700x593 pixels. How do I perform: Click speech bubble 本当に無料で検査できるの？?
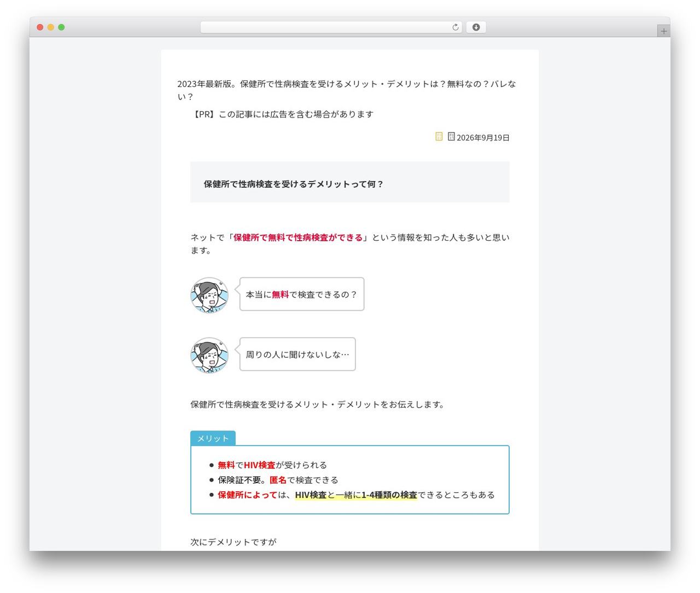coord(302,294)
